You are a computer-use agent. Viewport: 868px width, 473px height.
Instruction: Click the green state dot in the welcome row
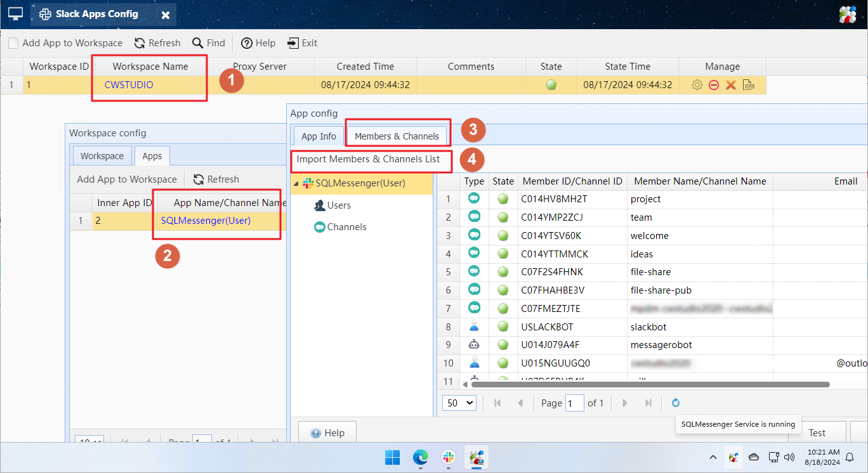click(x=503, y=235)
